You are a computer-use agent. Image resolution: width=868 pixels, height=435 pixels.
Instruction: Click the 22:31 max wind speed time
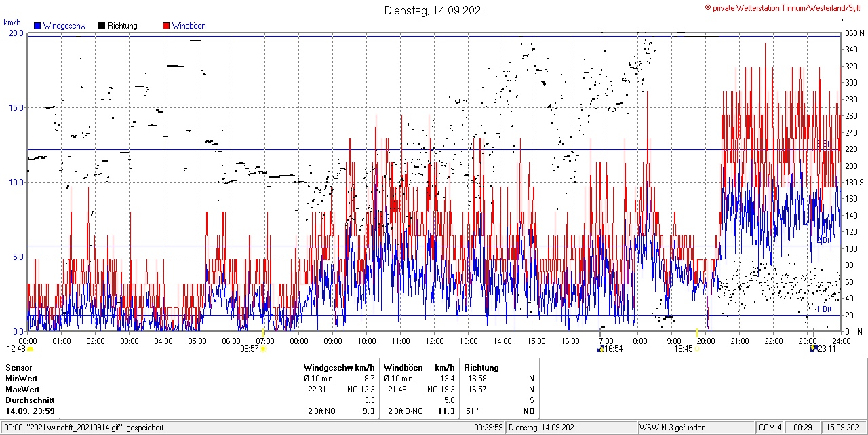pos(318,390)
